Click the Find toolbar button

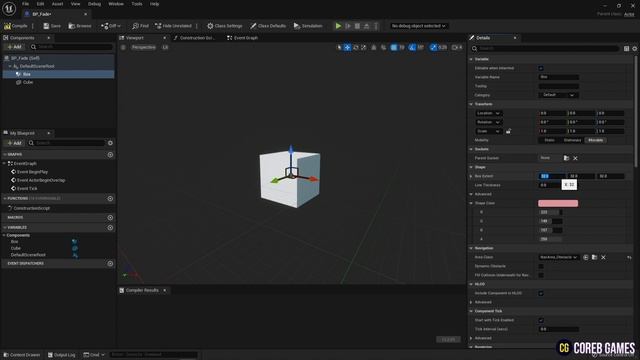pos(140,26)
